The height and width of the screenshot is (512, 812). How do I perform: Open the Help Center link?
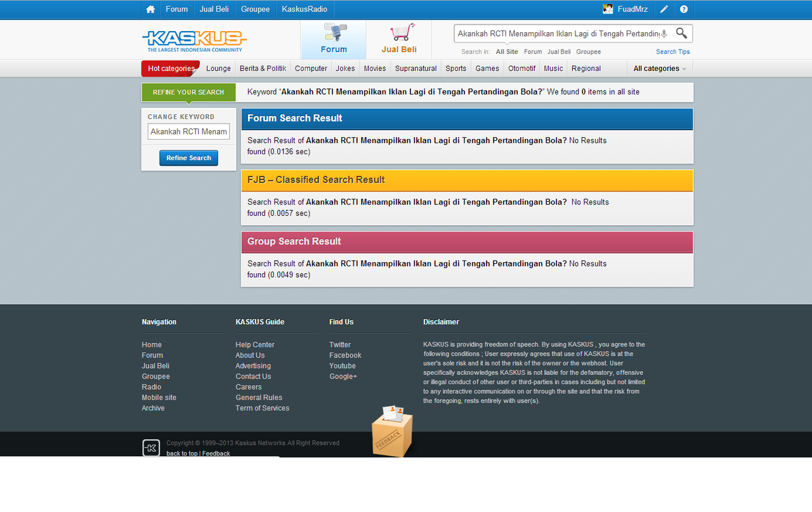(255, 345)
